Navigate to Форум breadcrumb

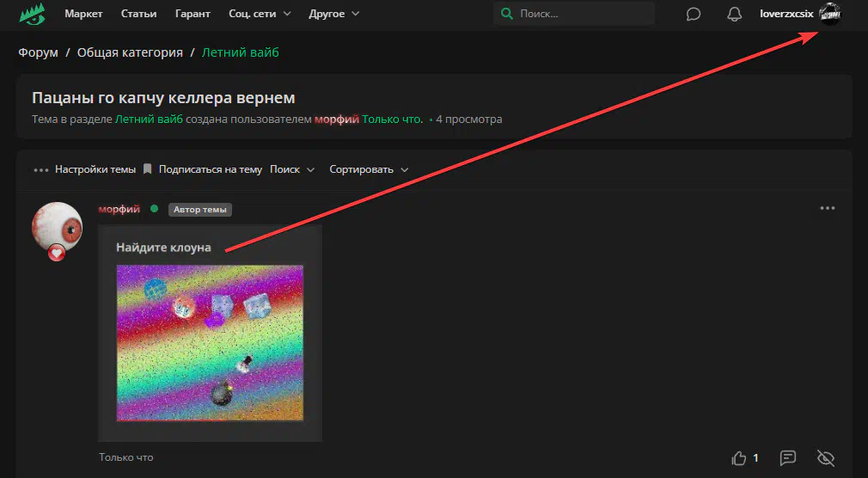(x=38, y=52)
